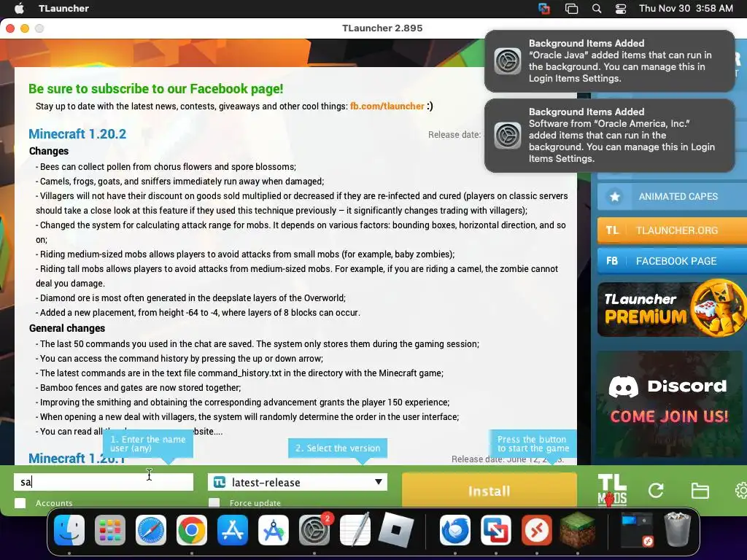This screenshot has height=560, width=747.
Task: Click the General changes heading
Action: click(67, 328)
